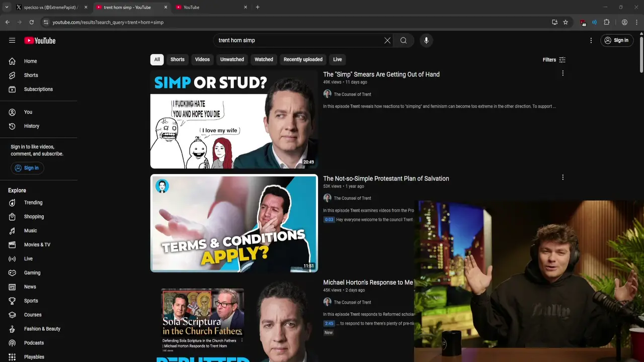Image resolution: width=644 pixels, height=362 pixels.
Task: Open The Counsel of Trent channel link
Action: [x=352, y=94]
